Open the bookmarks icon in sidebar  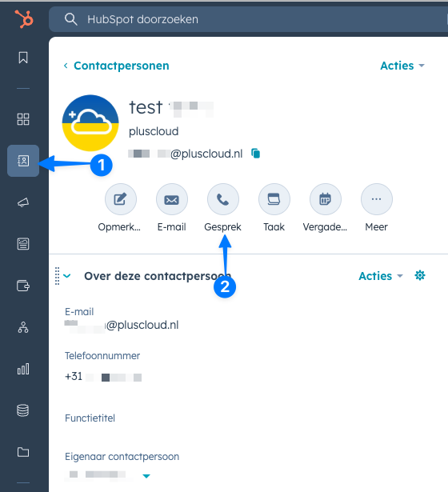(x=23, y=58)
